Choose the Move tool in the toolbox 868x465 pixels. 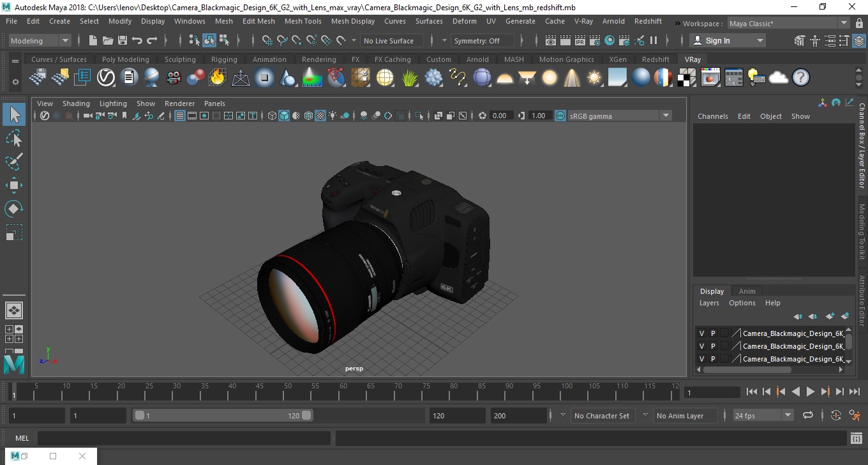click(14, 185)
